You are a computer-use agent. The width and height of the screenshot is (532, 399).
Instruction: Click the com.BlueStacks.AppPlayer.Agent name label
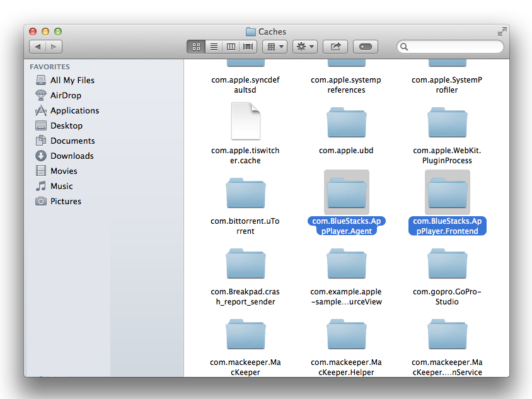[347, 226]
